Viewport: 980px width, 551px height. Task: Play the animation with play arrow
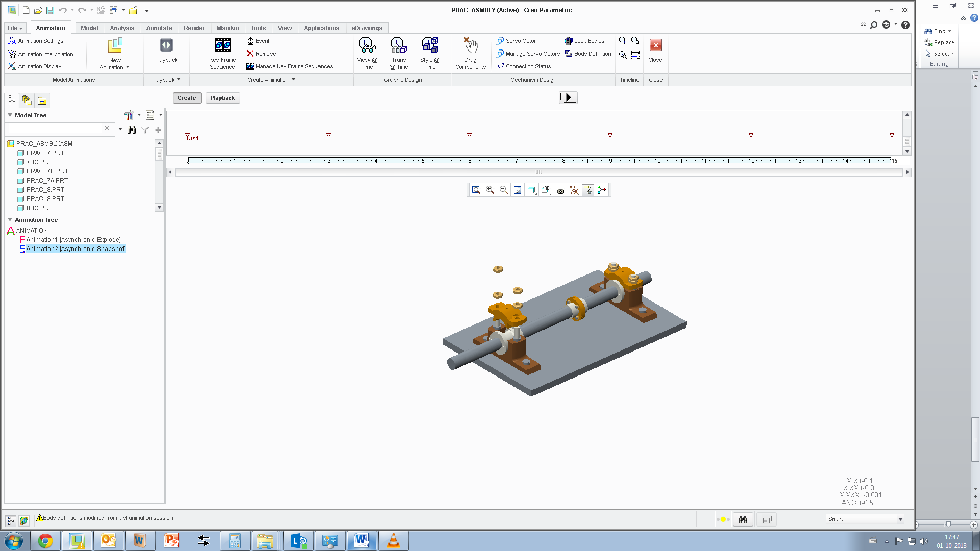[x=568, y=98]
